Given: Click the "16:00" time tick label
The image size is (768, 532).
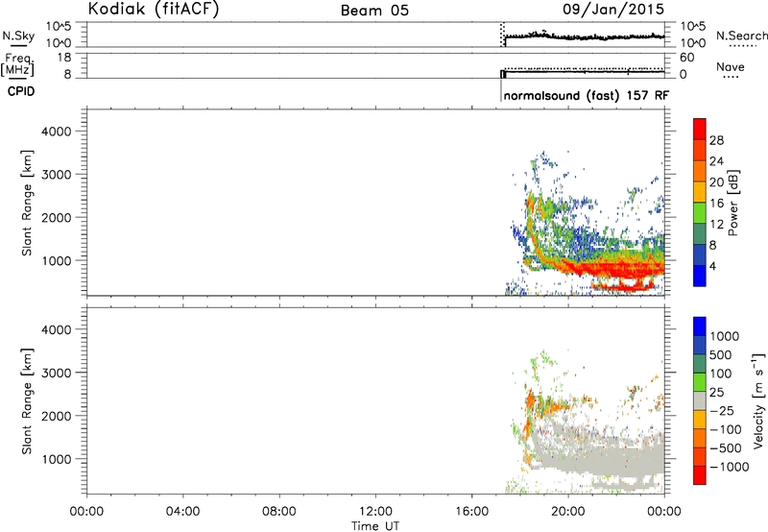Looking at the screenshot, I should [x=471, y=512].
